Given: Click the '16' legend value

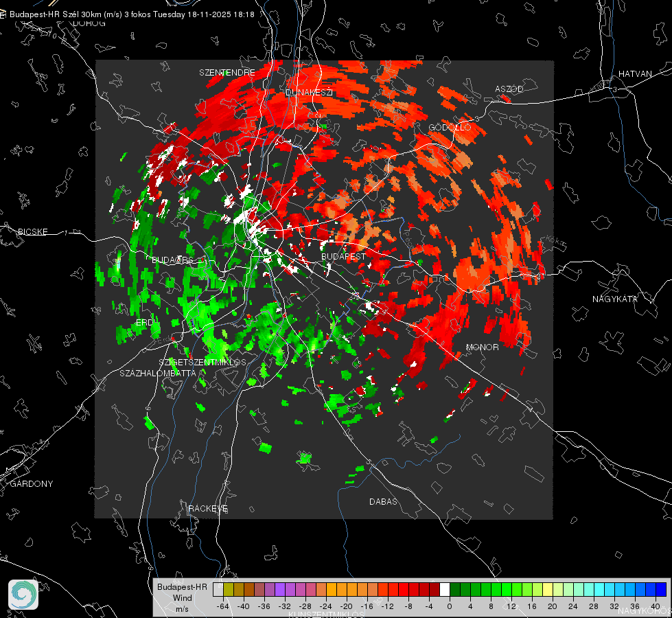Looking at the screenshot, I should 532,606.
